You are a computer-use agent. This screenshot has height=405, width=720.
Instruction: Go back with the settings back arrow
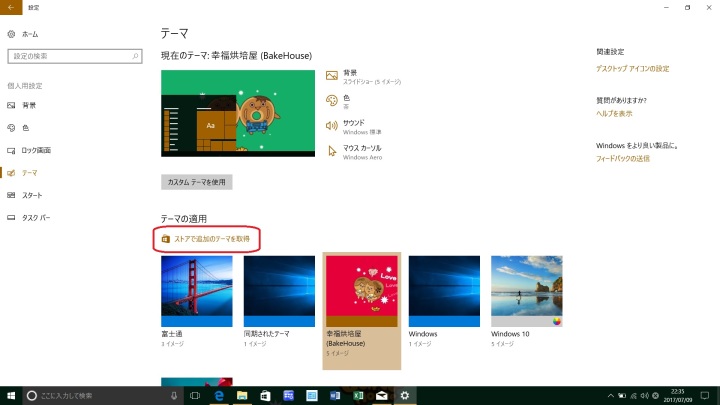click(11, 7)
